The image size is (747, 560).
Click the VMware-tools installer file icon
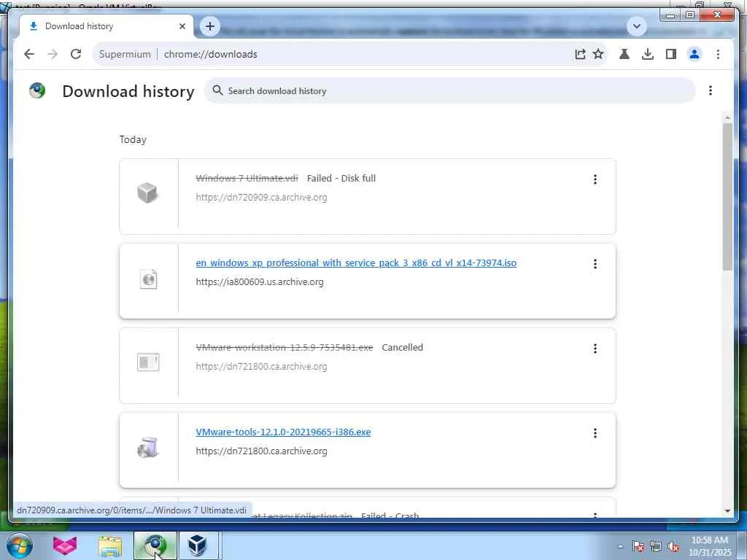[x=147, y=448]
